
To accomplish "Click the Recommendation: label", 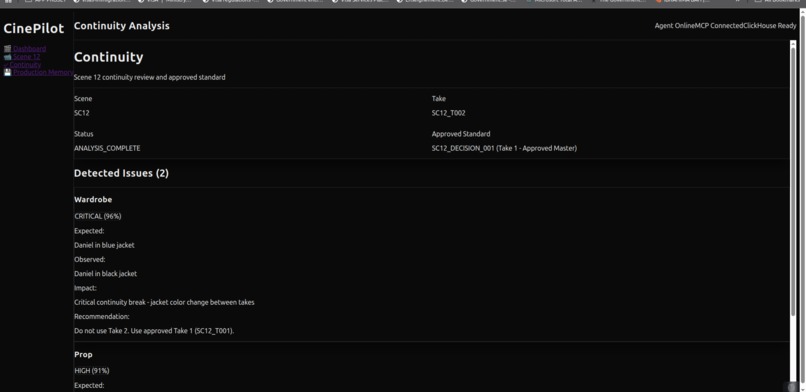I will tap(102, 316).
